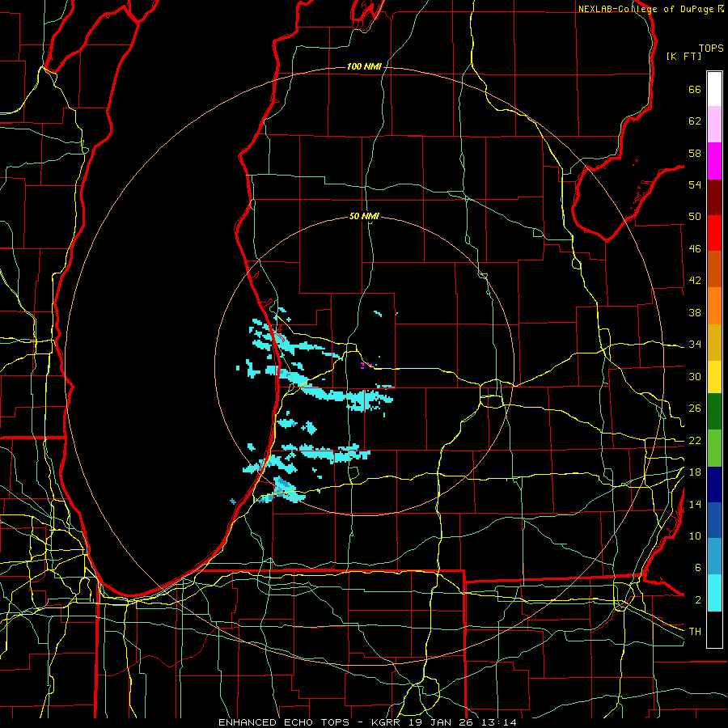Click the 42 legend value
Screen dimensions: 728x728
click(x=695, y=281)
